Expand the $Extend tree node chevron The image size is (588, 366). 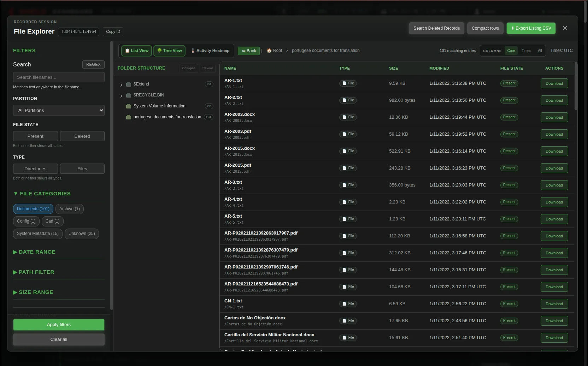click(x=121, y=85)
